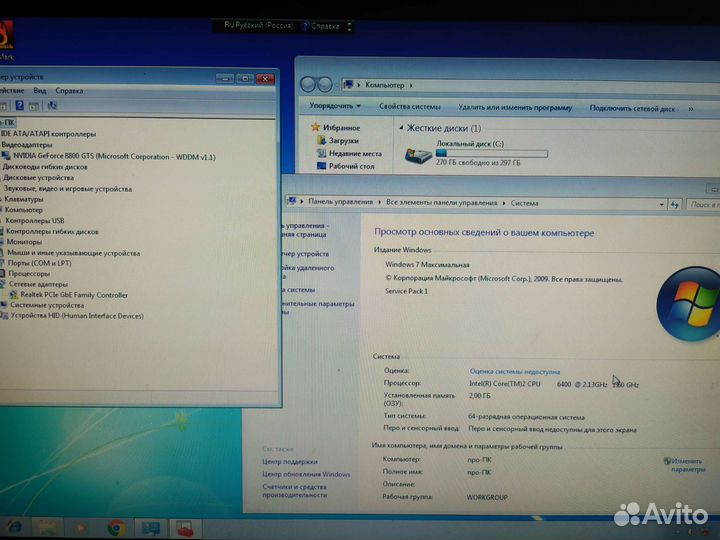
Task: Click the scan hardware changes toolbar icon
Action: (x=52, y=105)
